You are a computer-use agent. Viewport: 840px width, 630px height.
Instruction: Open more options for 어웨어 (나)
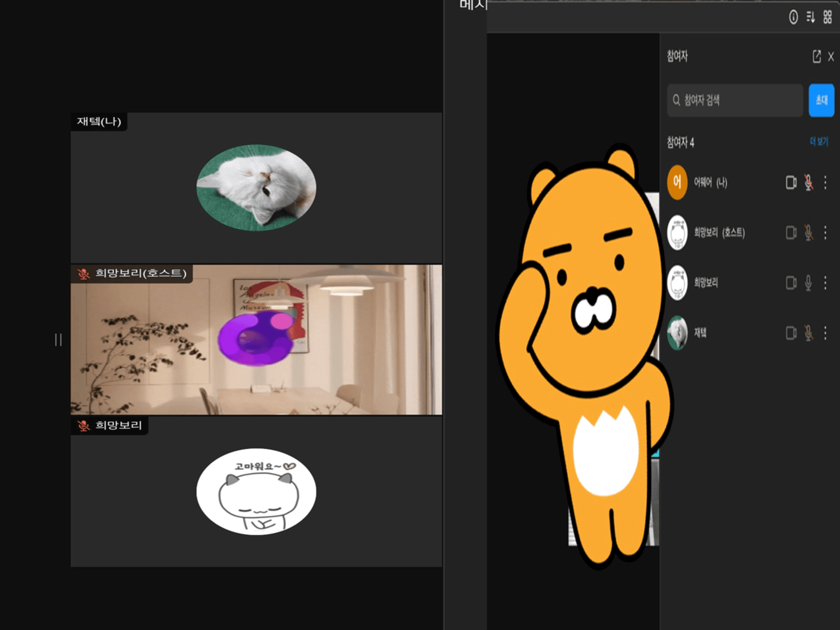click(x=825, y=182)
